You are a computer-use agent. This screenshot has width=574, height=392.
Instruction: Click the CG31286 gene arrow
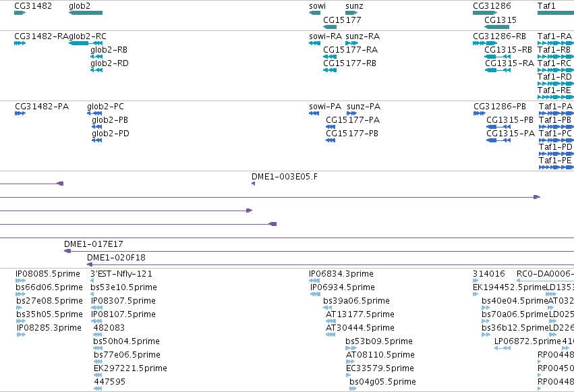tap(485, 13)
